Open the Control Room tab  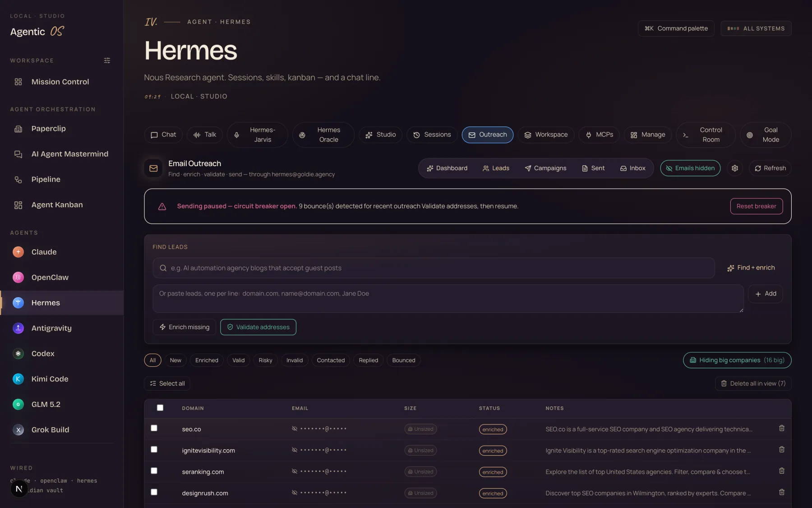coord(706,135)
